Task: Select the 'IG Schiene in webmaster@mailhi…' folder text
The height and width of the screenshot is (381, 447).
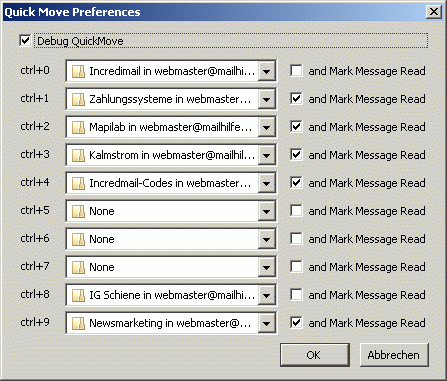Action: point(172,295)
